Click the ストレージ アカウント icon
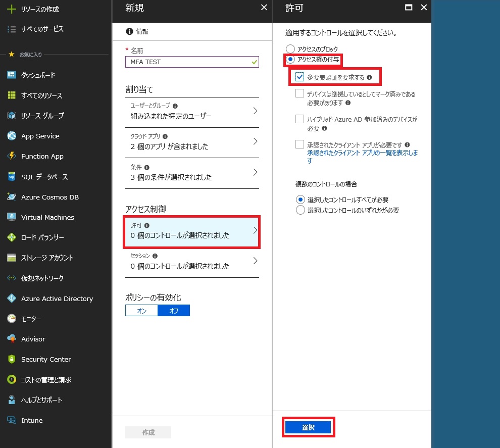Viewport: 500px width, 448px height. click(12, 258)
